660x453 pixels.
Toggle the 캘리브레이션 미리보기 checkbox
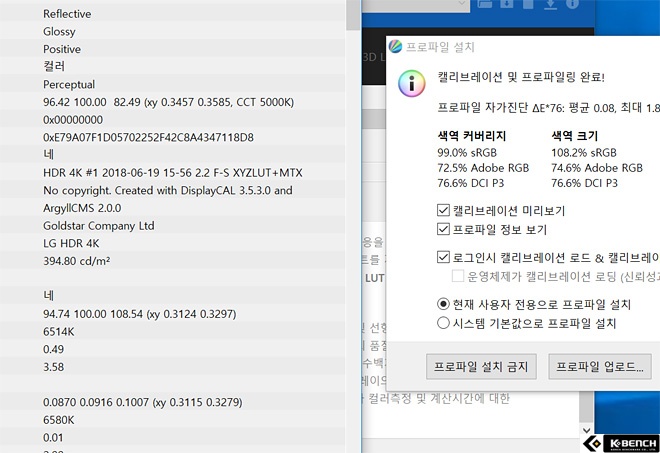click(x=443, y=210)
